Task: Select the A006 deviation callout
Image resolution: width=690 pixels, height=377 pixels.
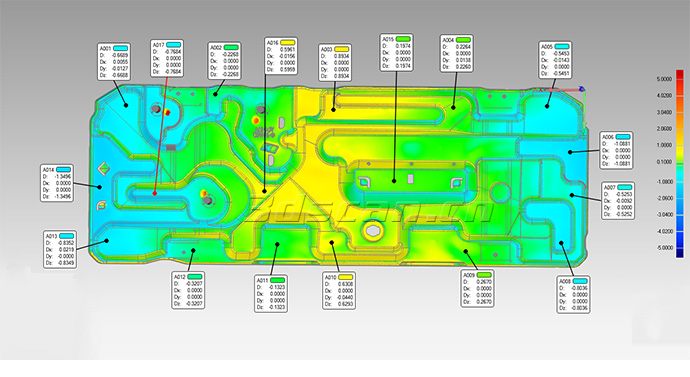Action: click(617, 150)
